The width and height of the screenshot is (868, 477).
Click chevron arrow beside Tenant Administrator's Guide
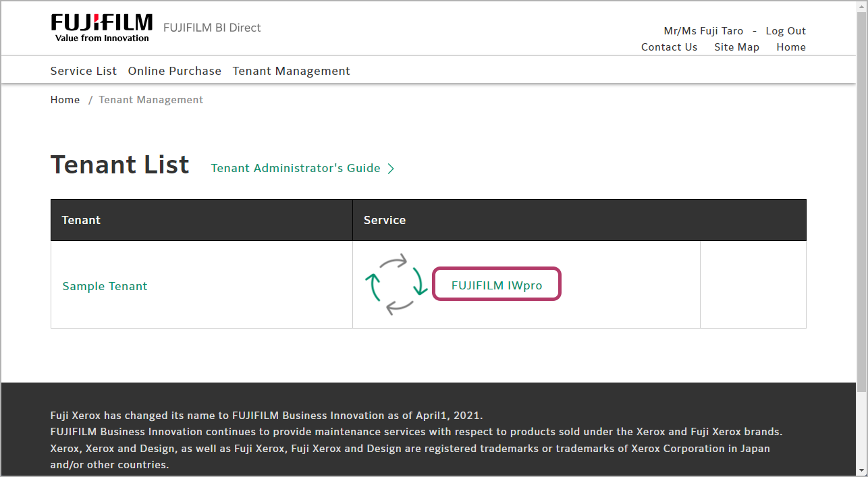391,169
